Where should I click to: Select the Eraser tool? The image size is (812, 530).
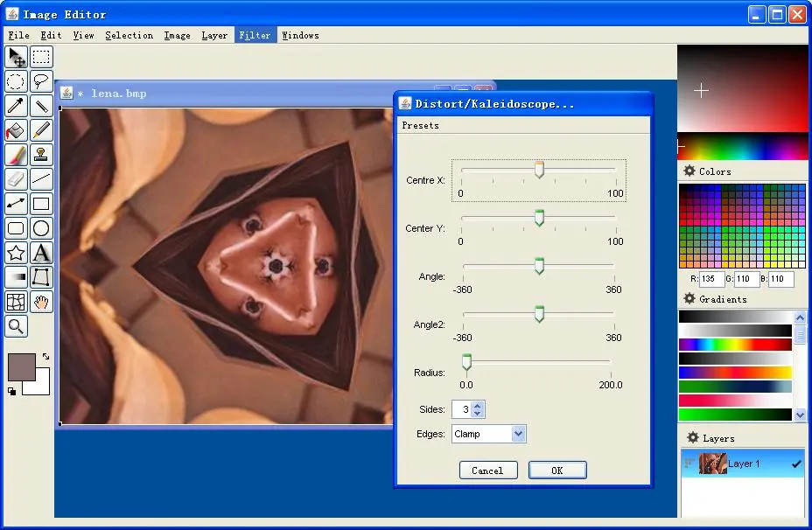coord(16,179)
